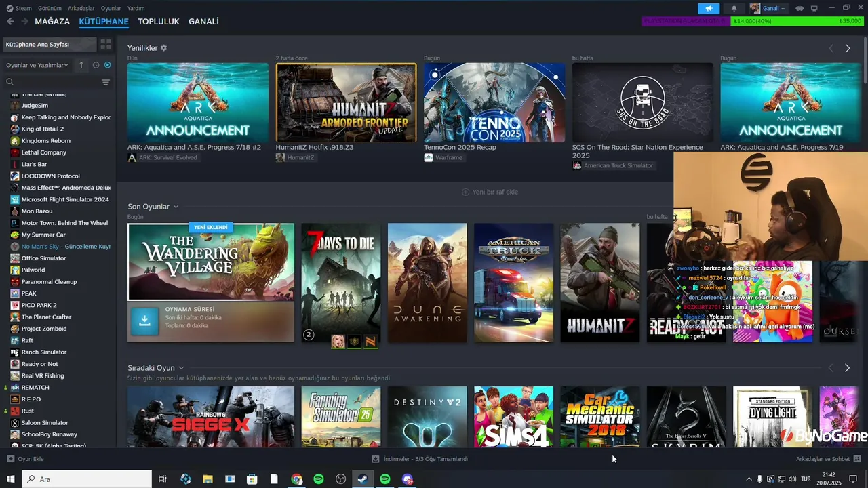This screenshot has height=488, width=868.
Task: Expand the Ganali account dropdown
Action: (x=768, y=8)
